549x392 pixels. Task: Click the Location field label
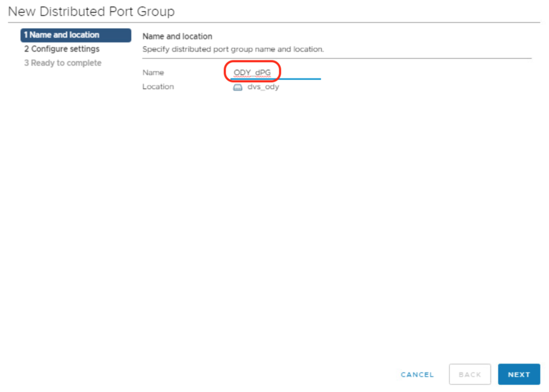158,87
